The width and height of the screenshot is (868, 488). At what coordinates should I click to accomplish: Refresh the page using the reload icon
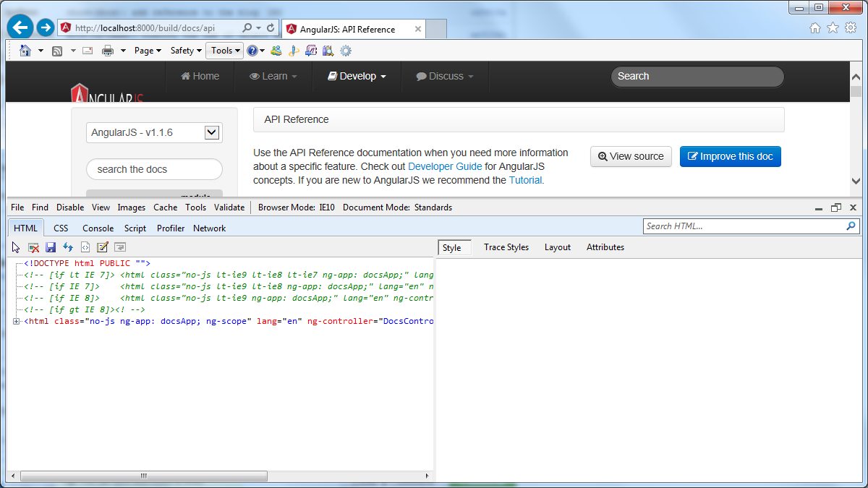[271, 27]
